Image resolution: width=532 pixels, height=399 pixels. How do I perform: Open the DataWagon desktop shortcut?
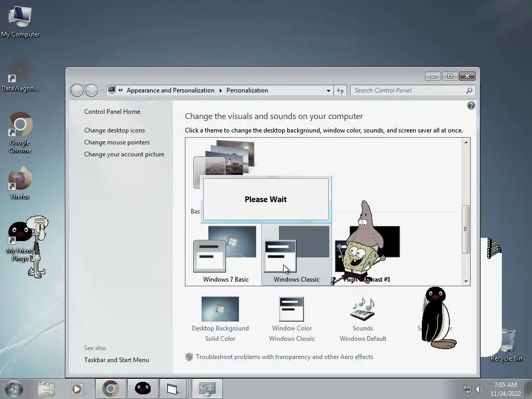coord(20,75)
